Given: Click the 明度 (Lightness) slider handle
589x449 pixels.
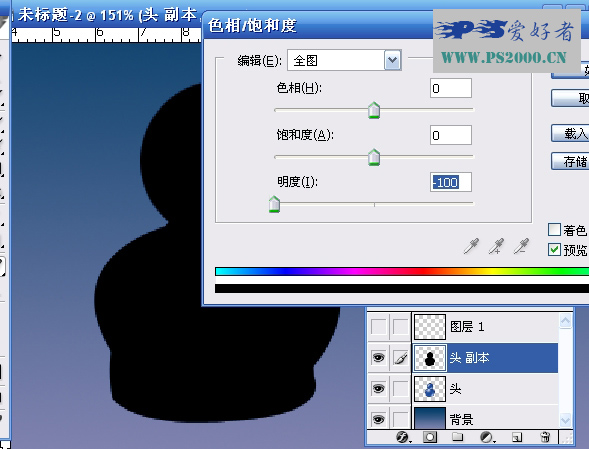Looking at the screenshot, I should point(274,204).
